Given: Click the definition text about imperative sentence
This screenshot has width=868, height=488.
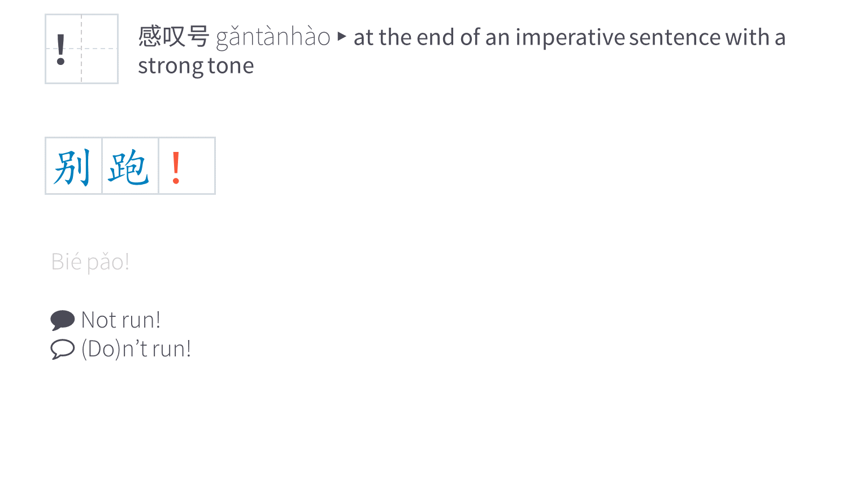Looking at the screenshot, I should click(x=462, y=51).
